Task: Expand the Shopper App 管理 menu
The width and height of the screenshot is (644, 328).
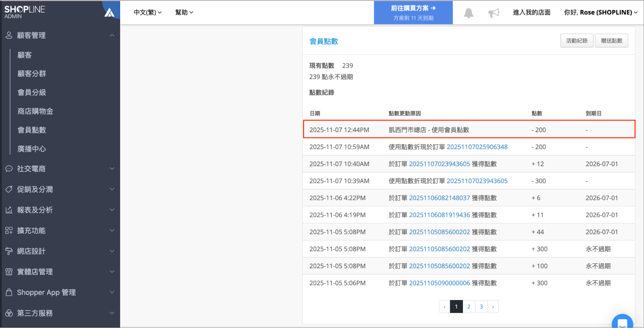Action: click(x=112, y=292)
